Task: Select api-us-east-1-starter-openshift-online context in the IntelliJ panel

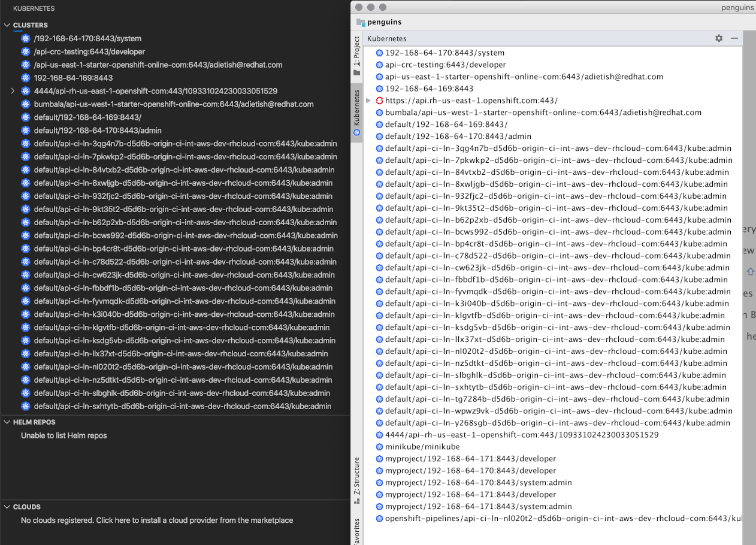Action: tap(524, 77)
